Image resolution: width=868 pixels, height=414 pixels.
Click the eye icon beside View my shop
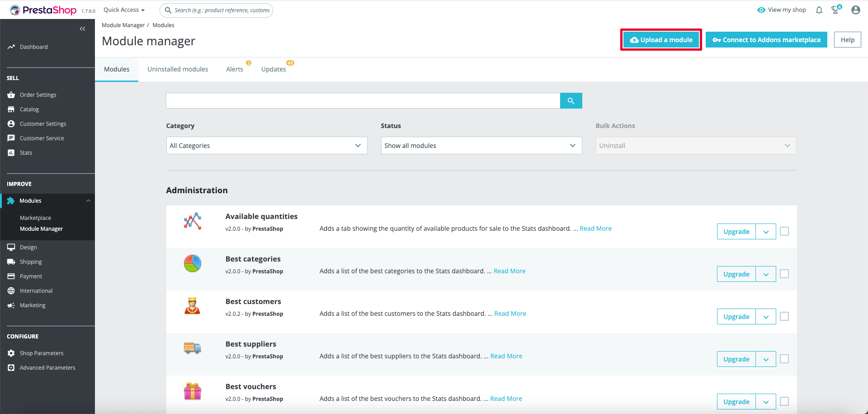click(761, 10)
